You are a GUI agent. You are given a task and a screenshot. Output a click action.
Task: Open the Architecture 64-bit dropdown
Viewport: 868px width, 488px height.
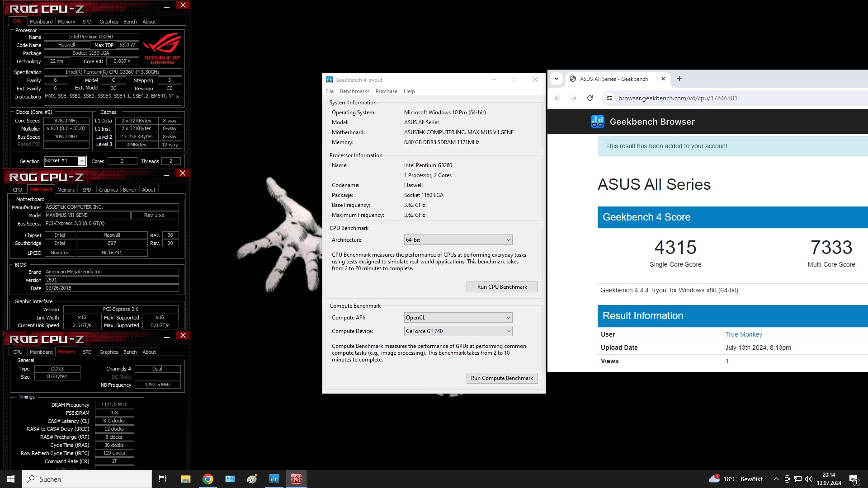point(458,240)
